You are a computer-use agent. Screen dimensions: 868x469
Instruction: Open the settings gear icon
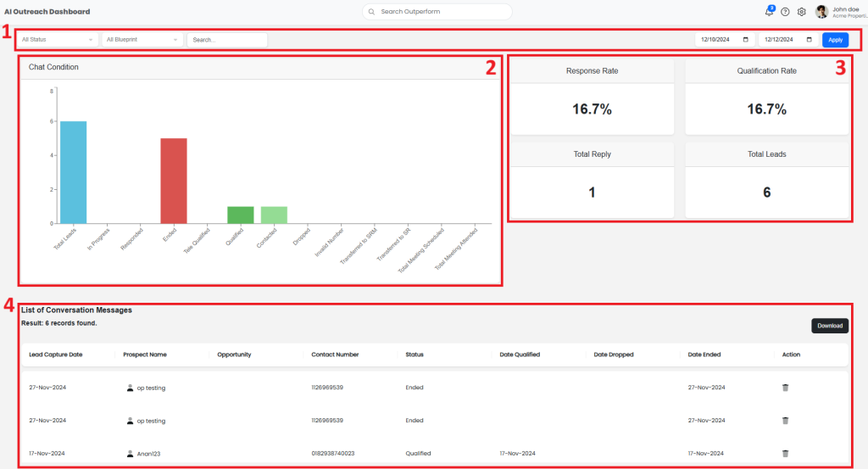801,12
